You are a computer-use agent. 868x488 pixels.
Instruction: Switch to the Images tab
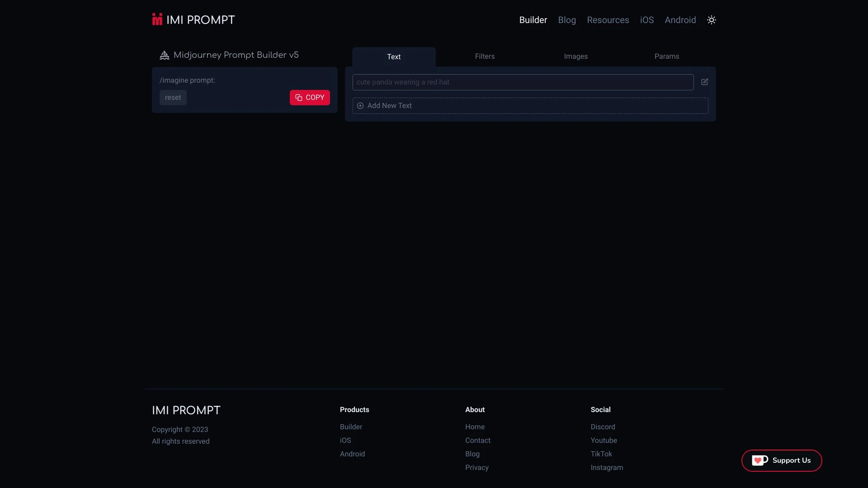pos(576,56)
